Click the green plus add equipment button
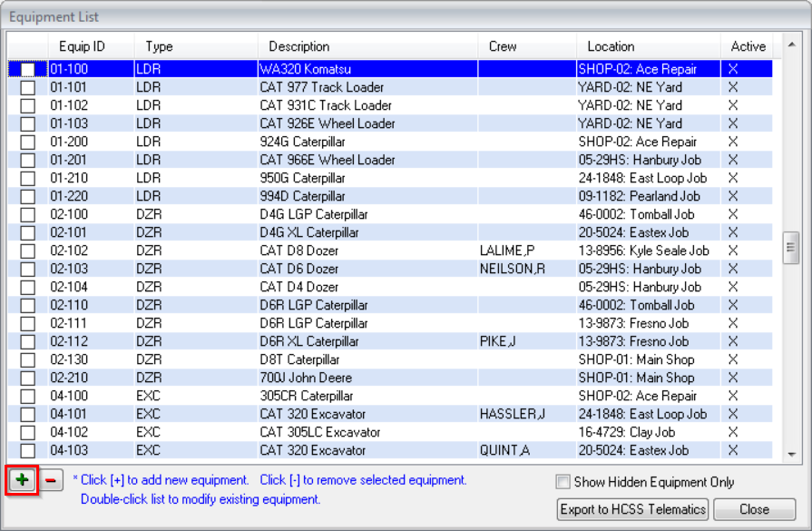The width and height of the screenshot is (812, 531). coord(22,481)
